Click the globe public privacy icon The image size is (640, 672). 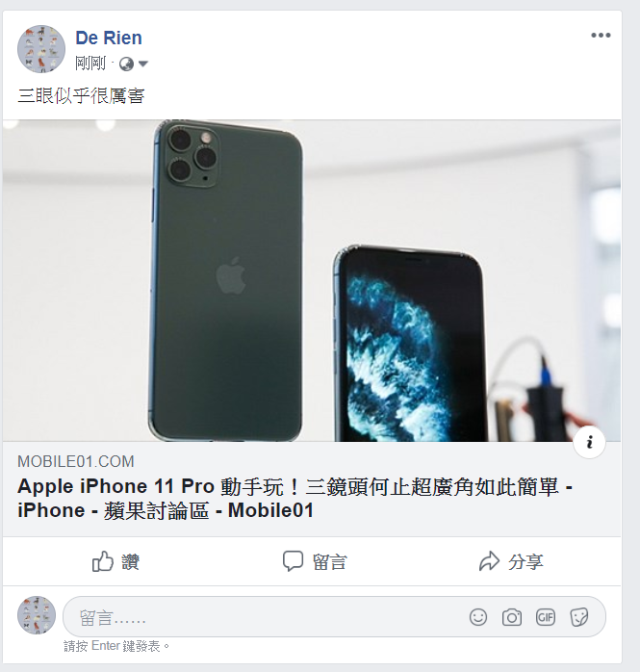pos(126,64)
